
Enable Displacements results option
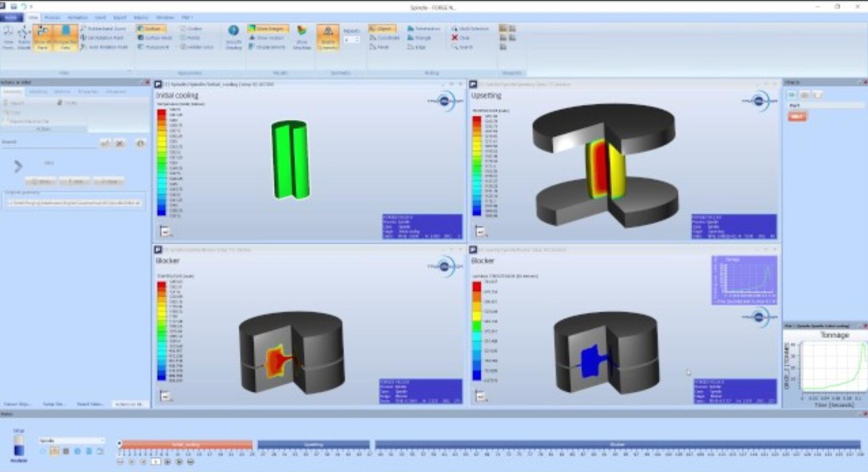point(267,47)
